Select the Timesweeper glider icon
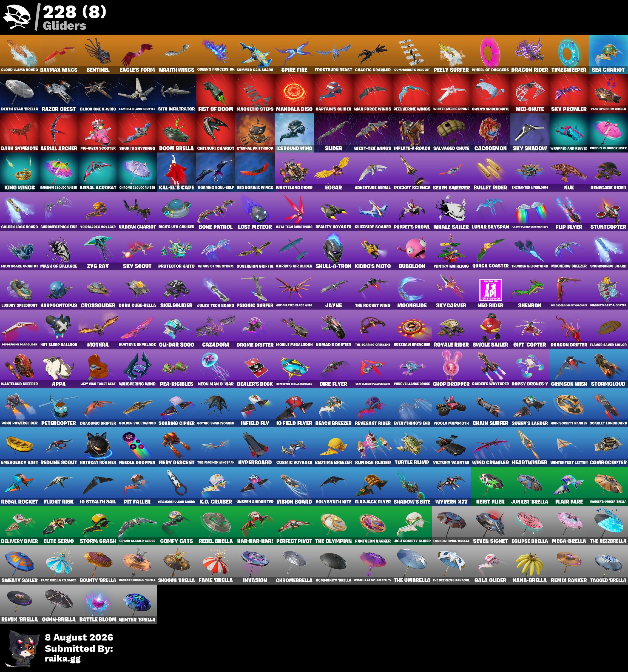 pyautogui.click(x=569, y=54)
